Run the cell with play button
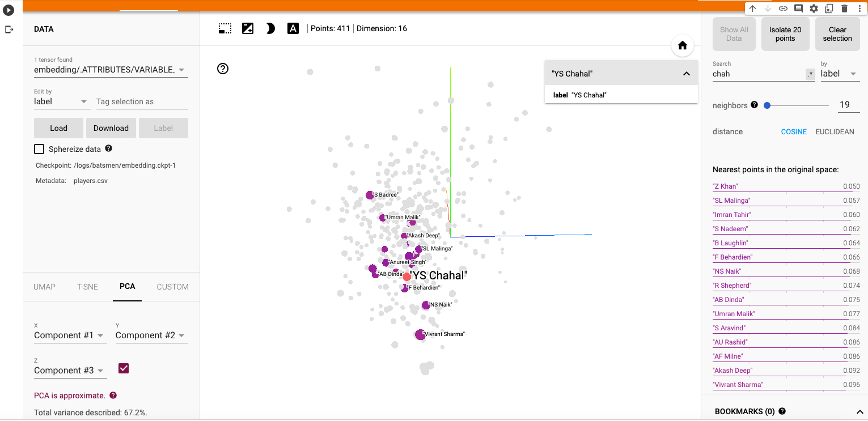 coord(9,10)
